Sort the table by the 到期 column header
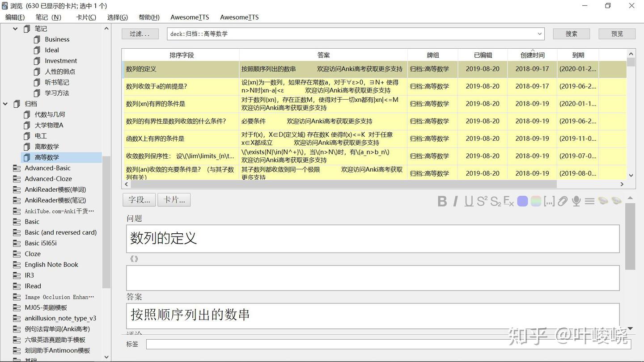This screenshot has height=362, width=644. (578, 55)
